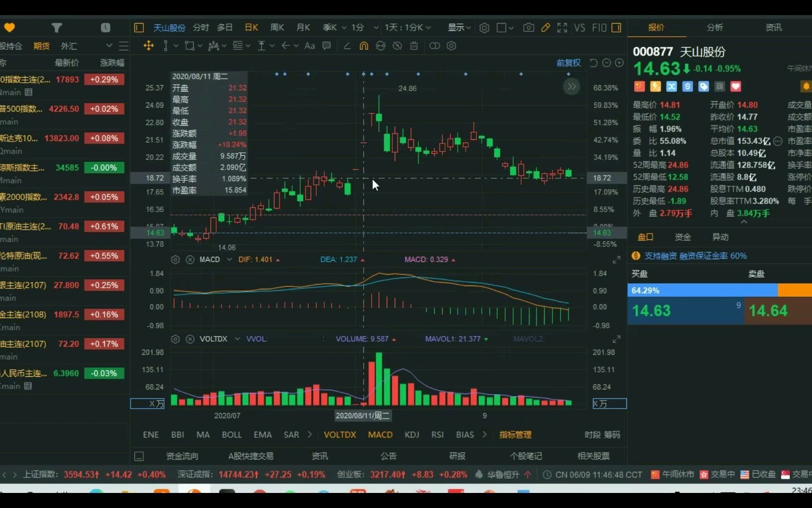
Task: Expand the VOLTDX indicator dropdown
Action: [237, 339]
